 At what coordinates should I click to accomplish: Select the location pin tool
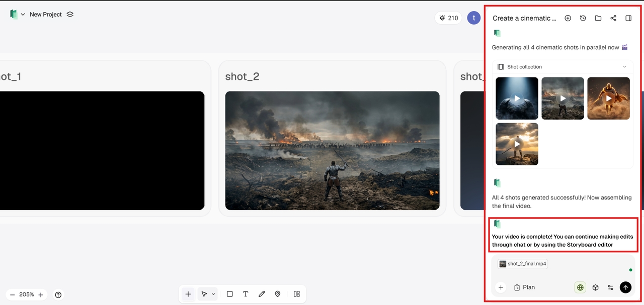pyautogui.click(x=278, y=294)
